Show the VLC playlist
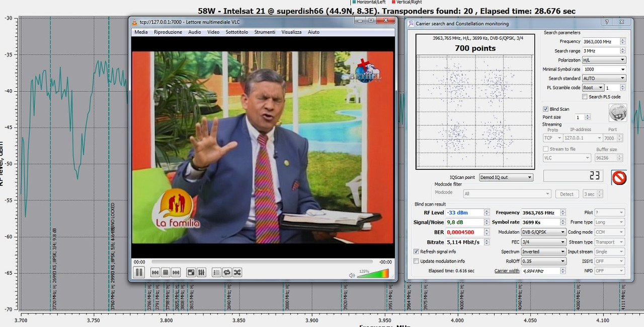644x327 pixels. point(216,273)
